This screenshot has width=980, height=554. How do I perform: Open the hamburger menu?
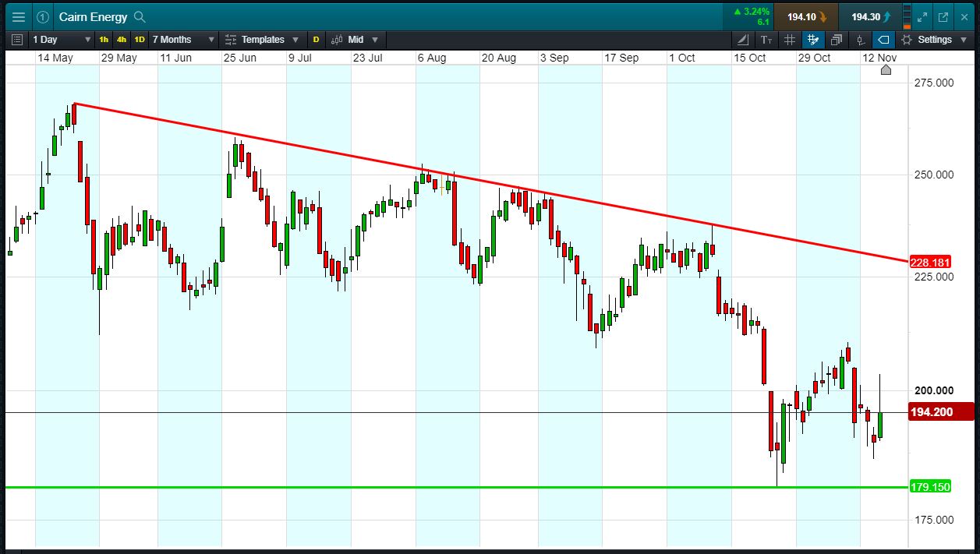click(x=19, y=16)
